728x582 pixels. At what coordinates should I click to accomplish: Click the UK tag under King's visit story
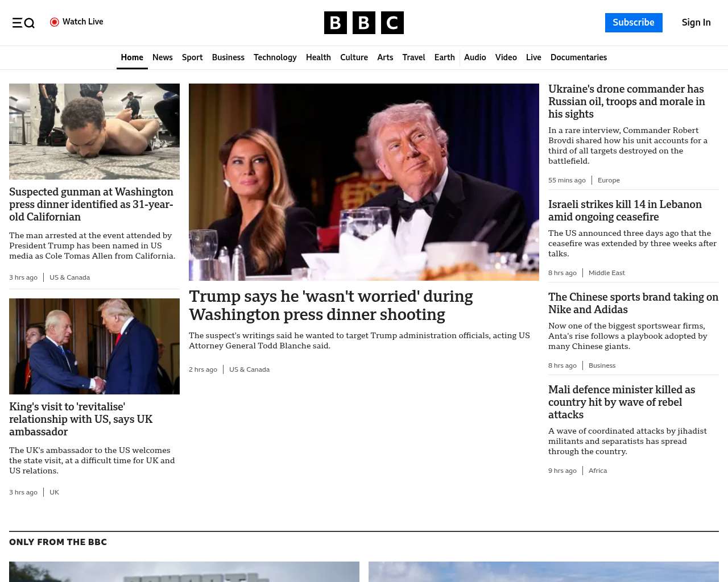(x=54, y=492)
